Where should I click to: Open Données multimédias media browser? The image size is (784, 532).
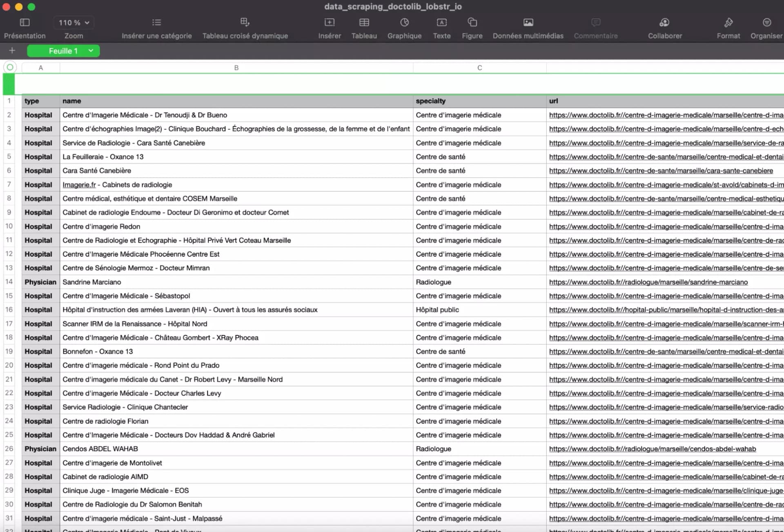(x=528, y=27)
